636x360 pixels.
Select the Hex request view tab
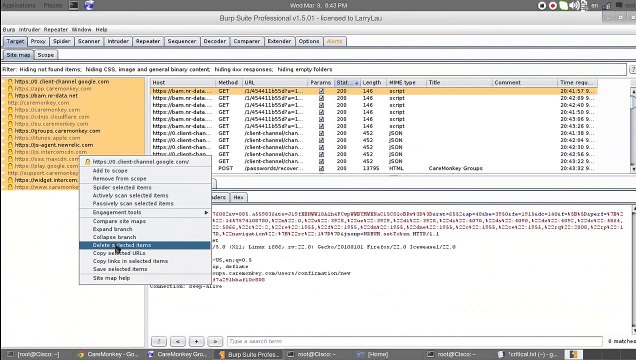(x=238, y=197)
